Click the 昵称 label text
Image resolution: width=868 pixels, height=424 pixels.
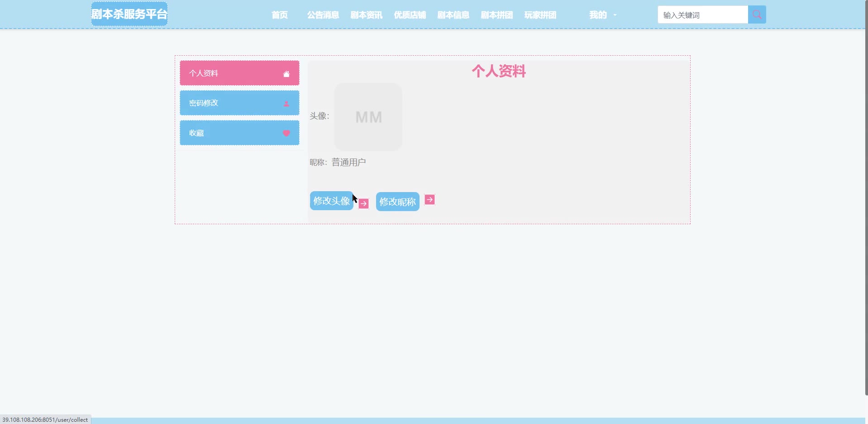tap(318, 162)
